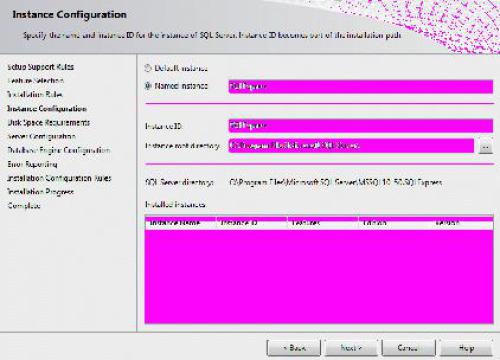
Task: Select Setup Support Rules step
Action: click(40, 67)
